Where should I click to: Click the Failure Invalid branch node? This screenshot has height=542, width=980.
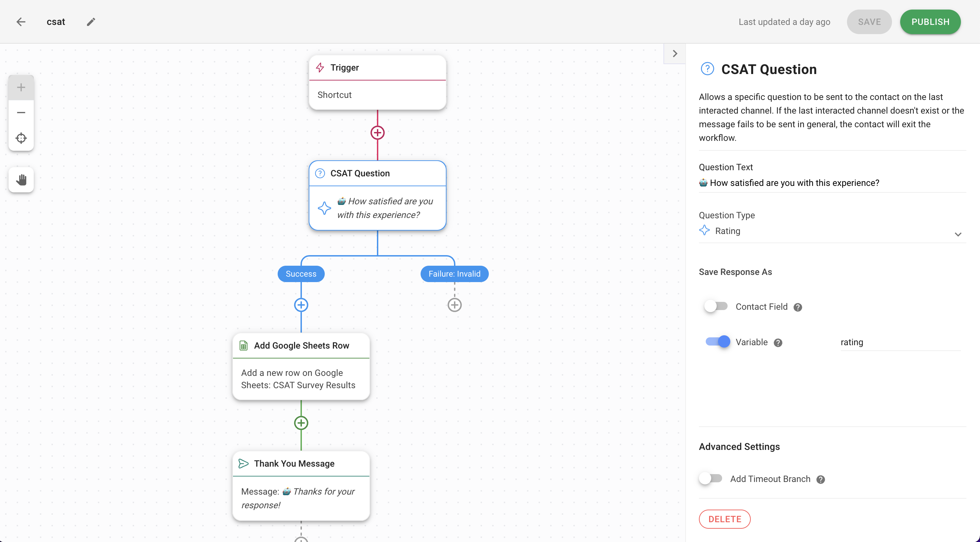[454, 274]
